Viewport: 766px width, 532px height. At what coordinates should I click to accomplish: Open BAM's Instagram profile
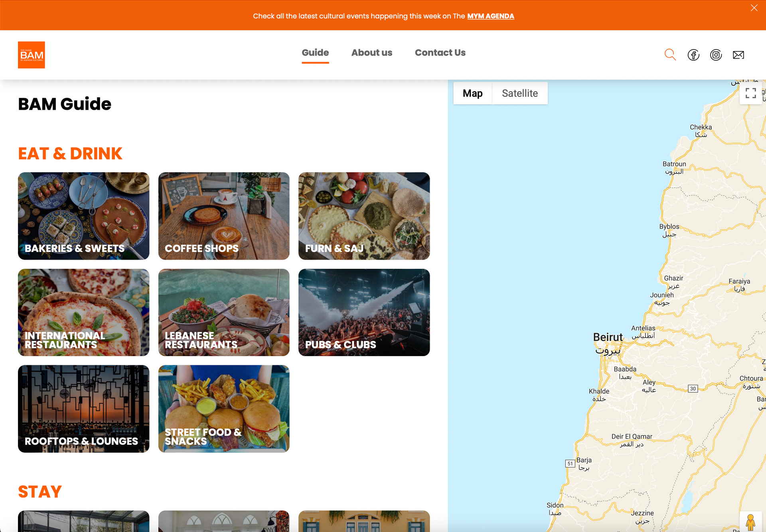716,55
